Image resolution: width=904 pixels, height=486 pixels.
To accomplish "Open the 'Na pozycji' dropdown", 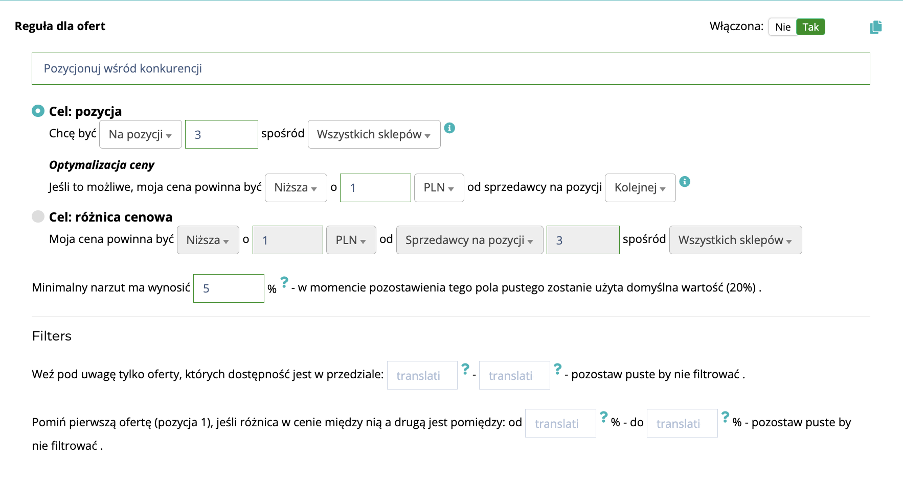I will click(x=140, y=134).
